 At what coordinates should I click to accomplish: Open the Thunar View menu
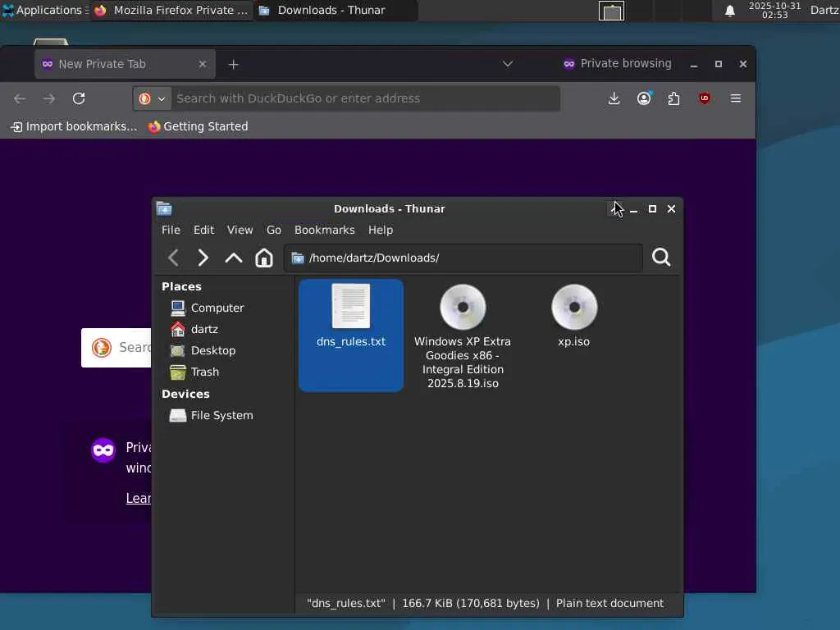click(x=240, y=230)
